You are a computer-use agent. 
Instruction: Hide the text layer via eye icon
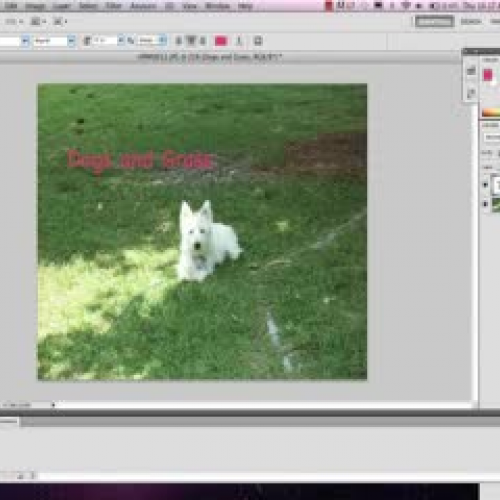pyautogui.click(x=485, y=184)
